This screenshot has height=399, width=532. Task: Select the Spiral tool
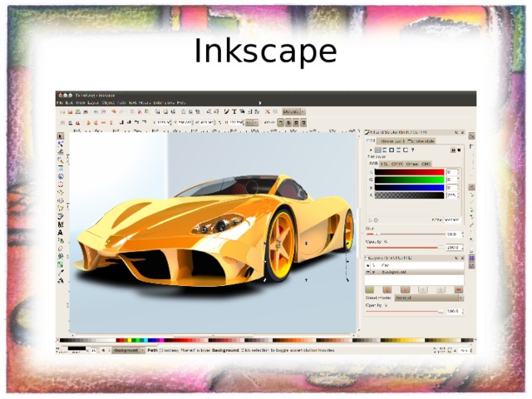61,200
